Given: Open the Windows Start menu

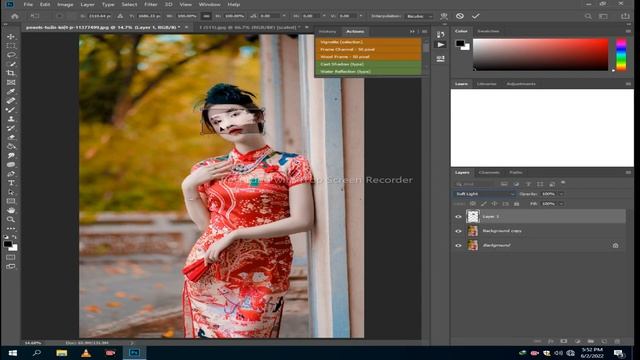Looking at the screenshot, I should (x=13, y=353).
